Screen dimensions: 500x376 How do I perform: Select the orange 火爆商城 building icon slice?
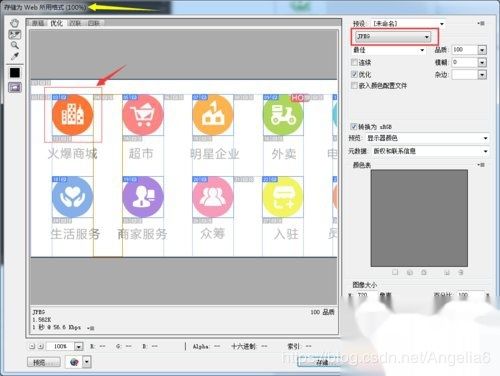72,115
